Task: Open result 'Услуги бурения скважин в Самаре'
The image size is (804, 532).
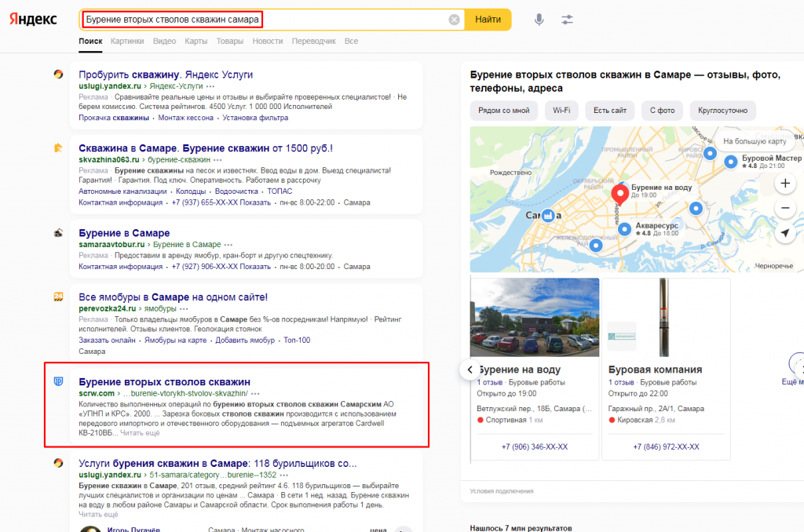Action: [x=217, y=463]
